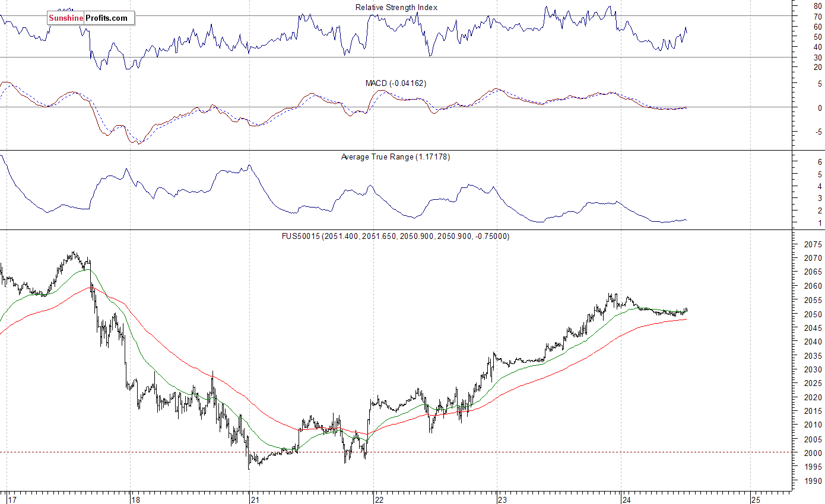Click the 2010 price axis label
The image size is (825, 504).
tap(813, 425)
